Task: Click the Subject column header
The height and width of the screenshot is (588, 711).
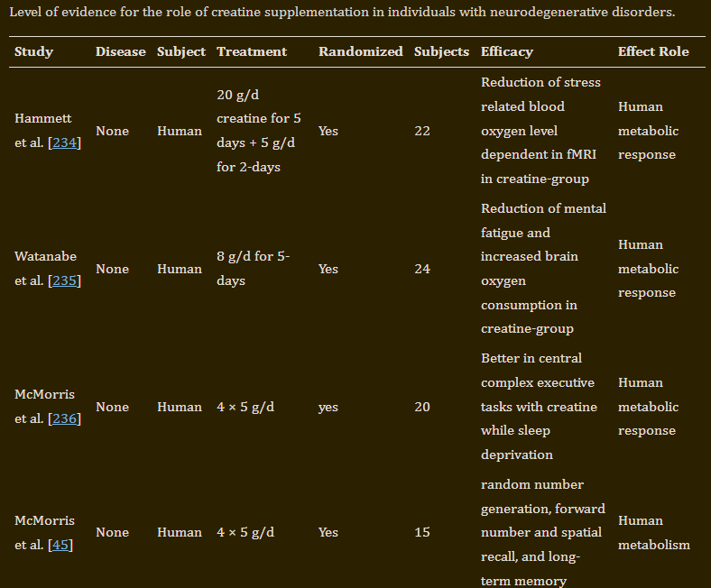Action: [x=181, y=51]
